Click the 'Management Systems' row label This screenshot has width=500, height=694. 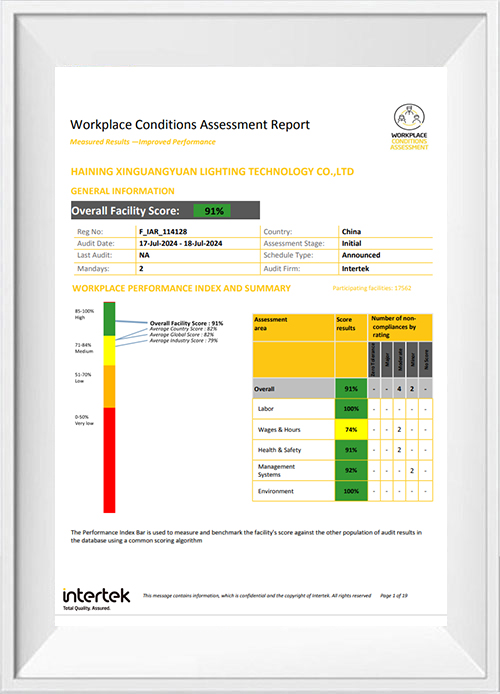[276, 470]
